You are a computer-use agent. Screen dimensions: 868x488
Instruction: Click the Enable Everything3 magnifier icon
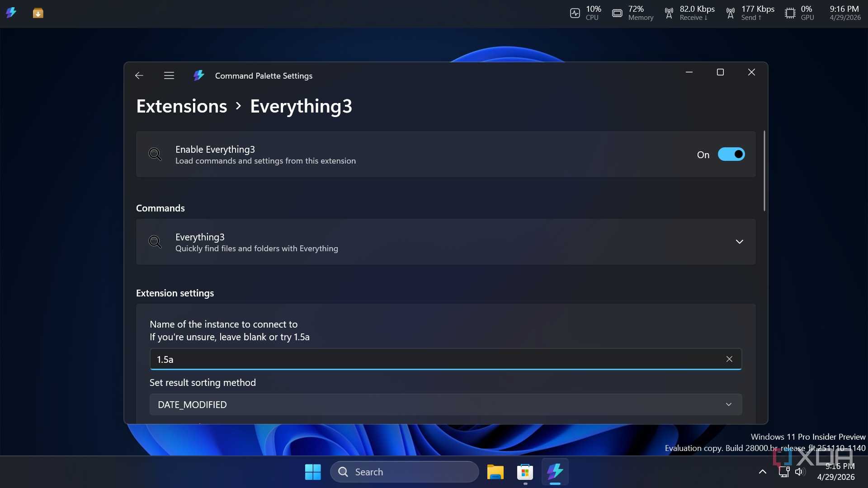click(x=155, y=154)
